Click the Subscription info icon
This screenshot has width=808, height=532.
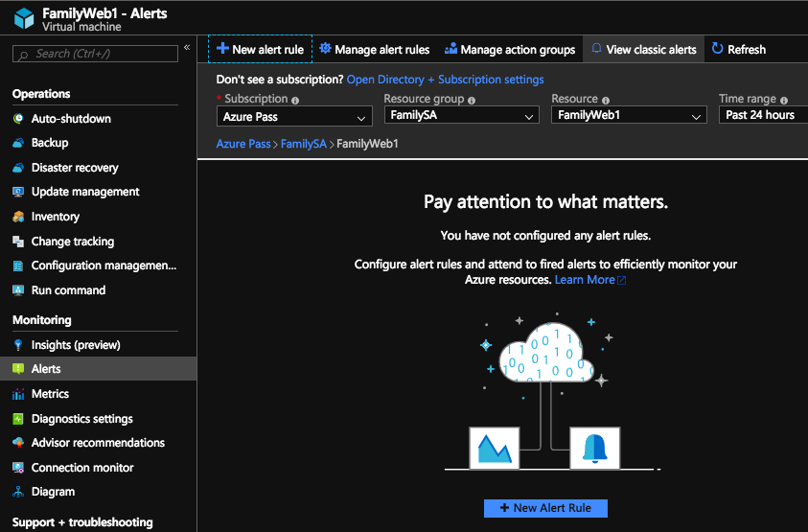pos(295,101)
